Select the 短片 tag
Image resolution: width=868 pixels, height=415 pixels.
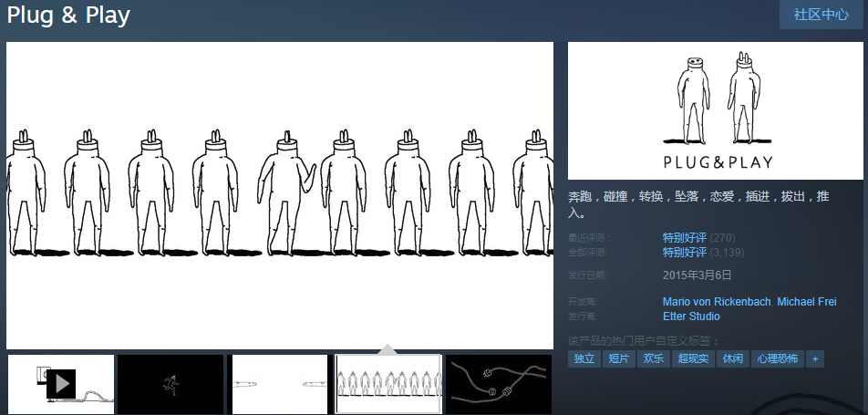618,359
